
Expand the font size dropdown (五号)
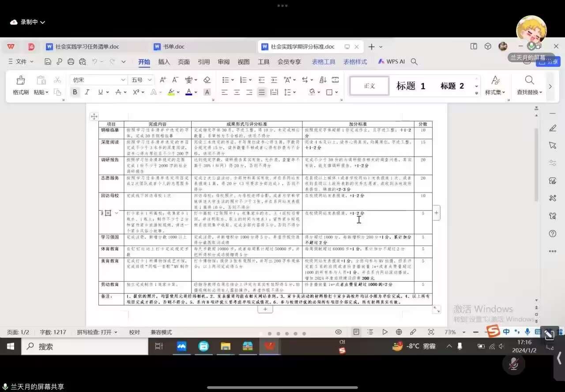[150, 80]
